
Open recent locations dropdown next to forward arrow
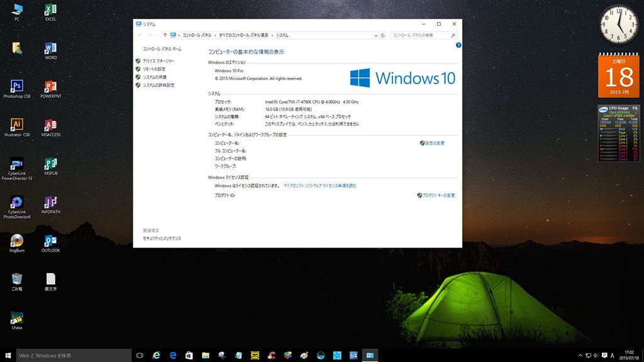157,35
